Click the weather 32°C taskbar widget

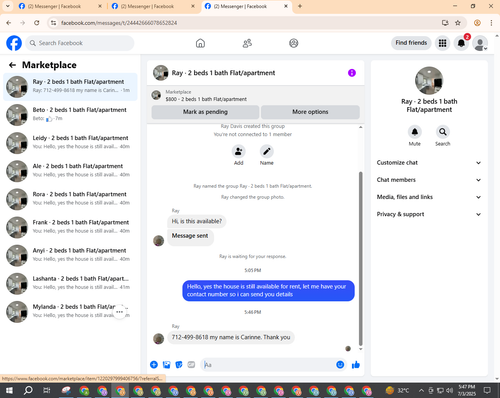397,390
